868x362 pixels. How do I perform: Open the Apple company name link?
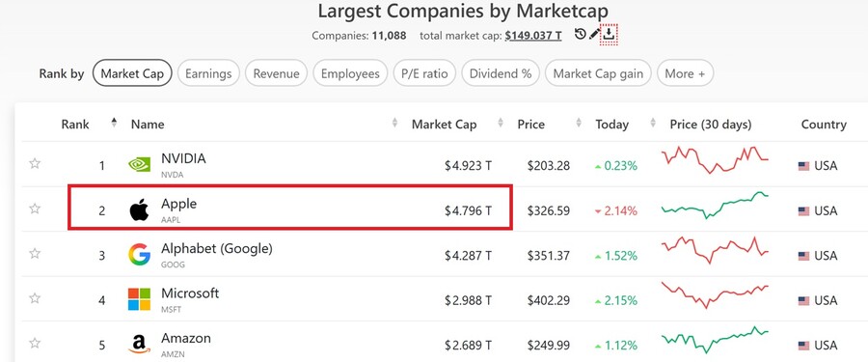[178, 204]
